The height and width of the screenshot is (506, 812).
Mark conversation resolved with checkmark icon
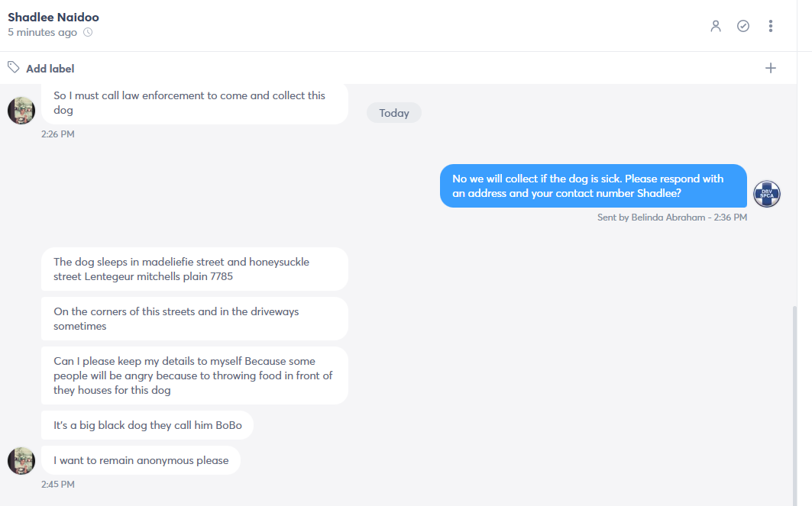point(743,26)
